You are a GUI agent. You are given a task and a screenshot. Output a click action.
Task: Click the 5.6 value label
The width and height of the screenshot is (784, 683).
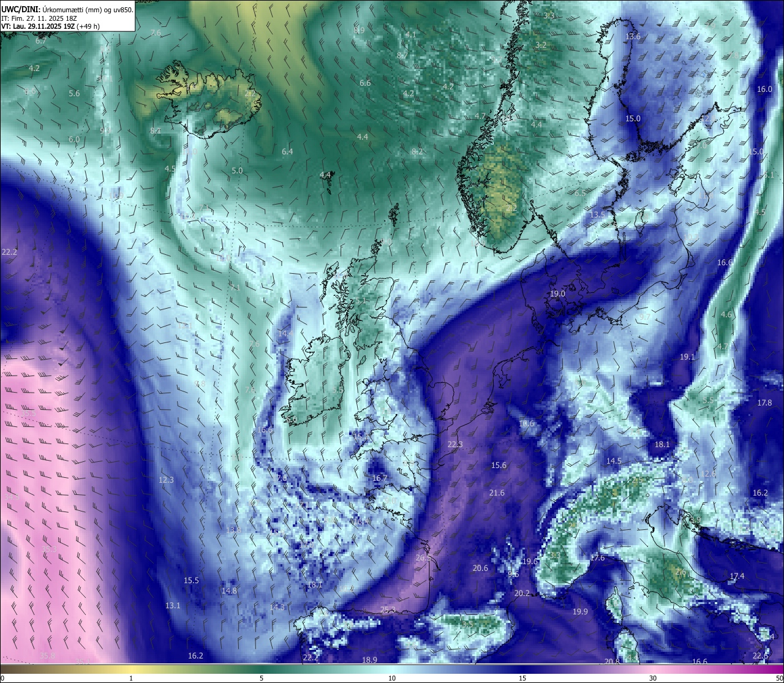pos(74,94)
